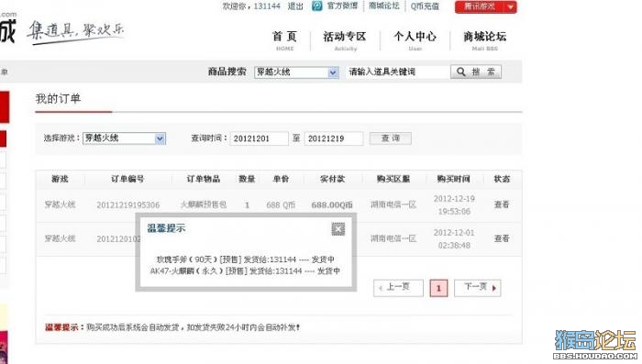Expand the 选择游戏 dropdown

(124, 138)
